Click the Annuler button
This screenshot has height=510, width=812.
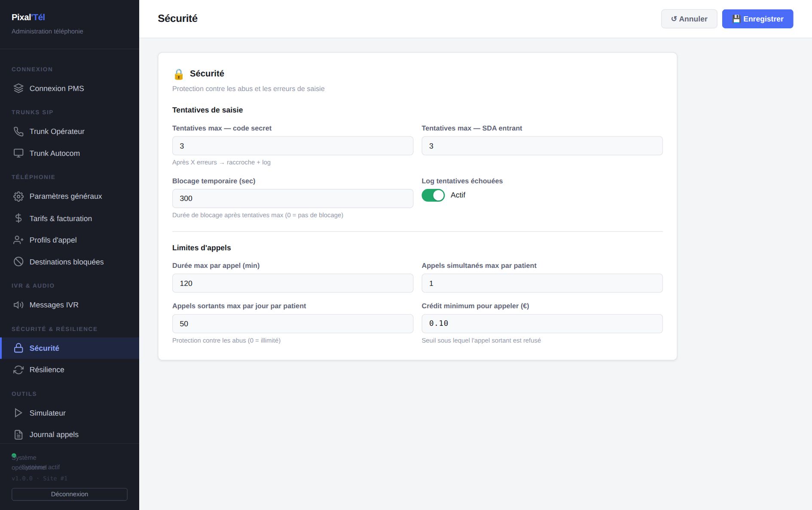[689, 19]
